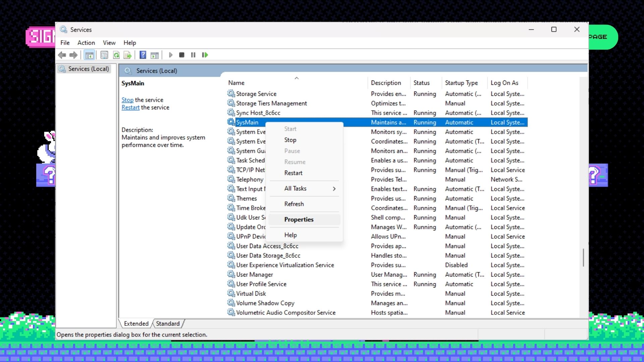Screen dimensions: 644x362
Task: Click the Network S... log on cell
Action: click(506, 179)
